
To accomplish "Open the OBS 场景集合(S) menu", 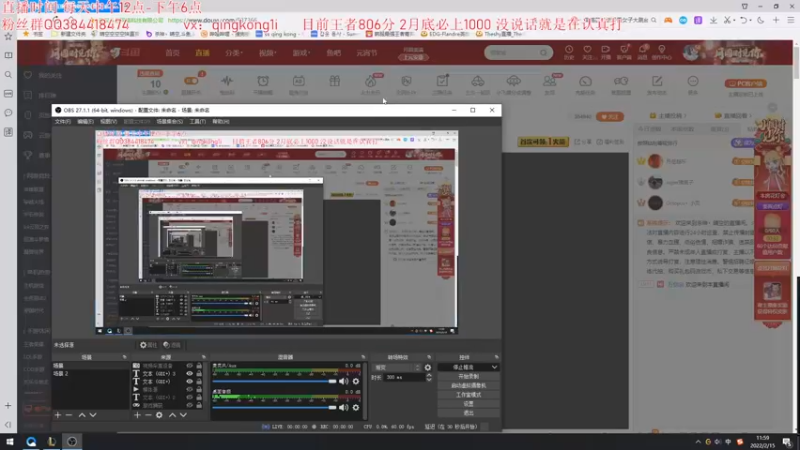I will [x=169, y=121].
